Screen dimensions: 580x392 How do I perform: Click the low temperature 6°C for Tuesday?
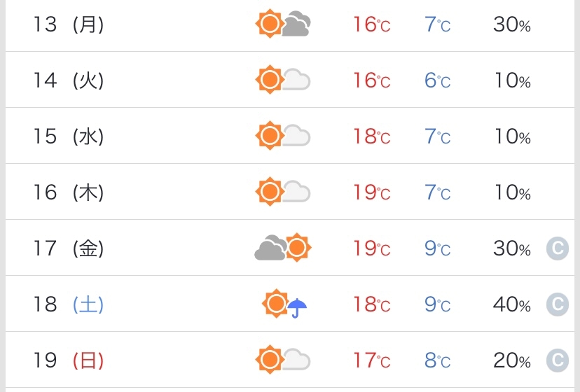(x=437, y=80)
